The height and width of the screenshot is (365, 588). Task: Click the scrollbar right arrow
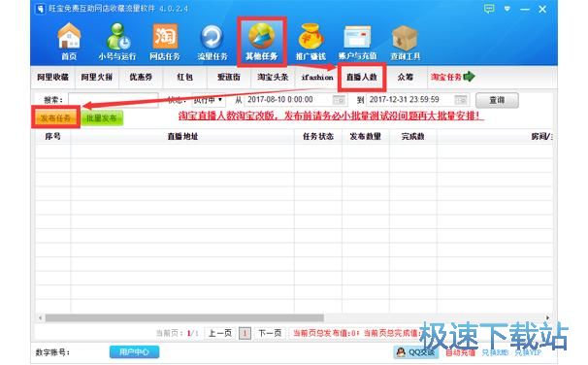[x=548, y=317]
